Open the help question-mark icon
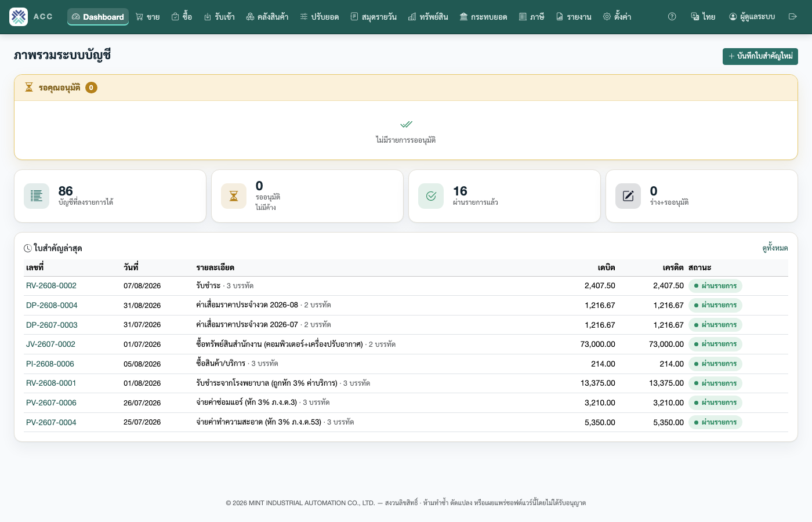 coord(672,17)
